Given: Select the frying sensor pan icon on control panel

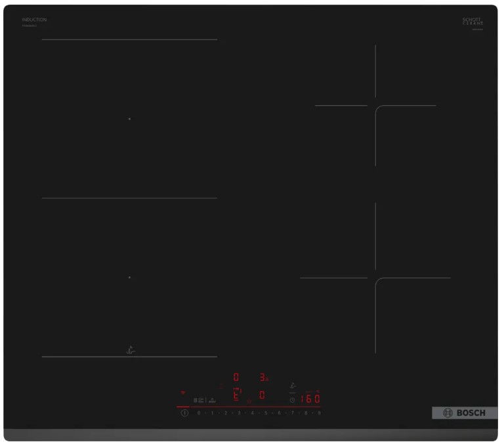Looking at the screenshot, I should point(293,386).
